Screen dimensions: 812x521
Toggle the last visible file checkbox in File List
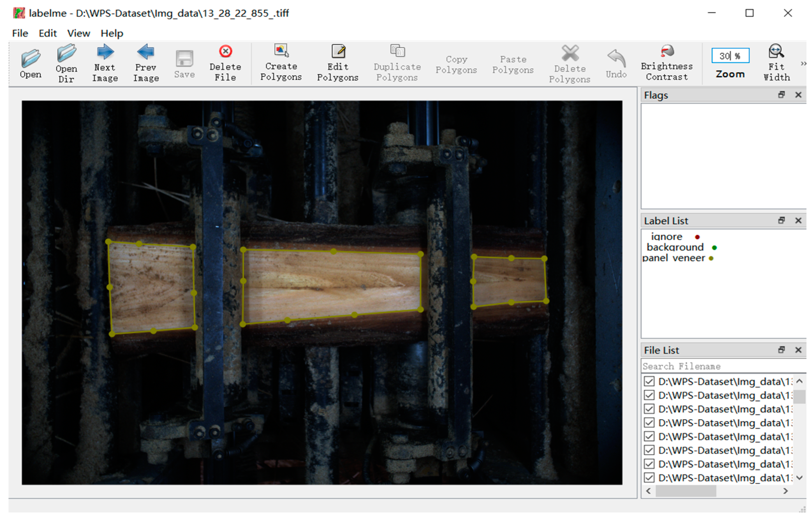pyautogui.click(x=649, y=478)
